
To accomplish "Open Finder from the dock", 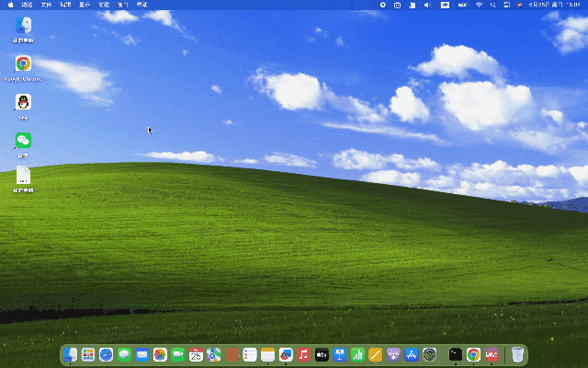I will tap(70, 354).
